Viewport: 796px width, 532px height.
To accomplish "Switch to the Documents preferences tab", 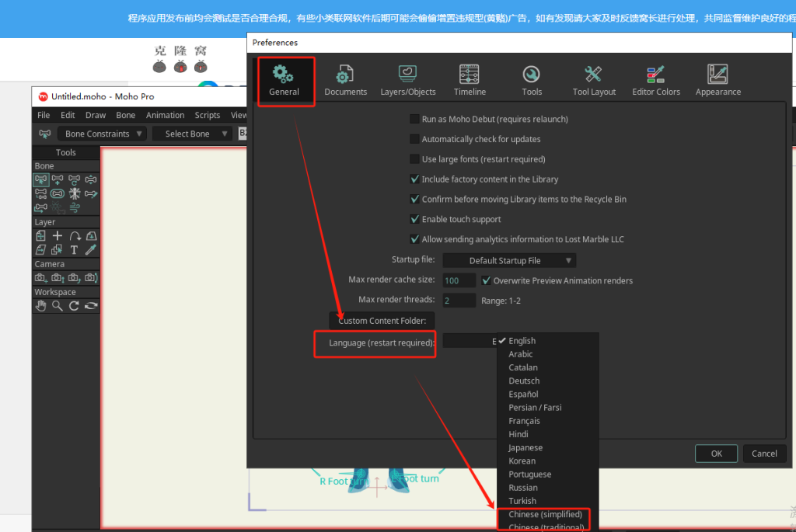I will click(346, 81).
